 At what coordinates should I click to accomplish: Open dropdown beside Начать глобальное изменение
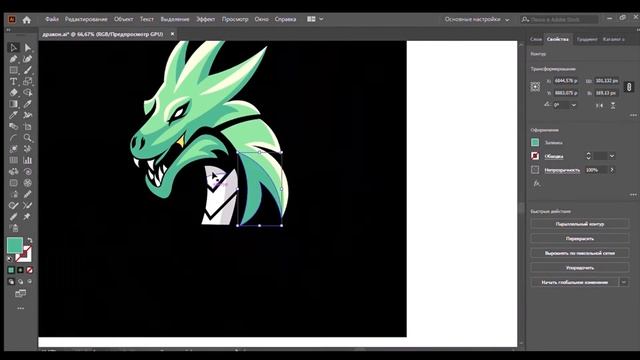click(624, 282)
